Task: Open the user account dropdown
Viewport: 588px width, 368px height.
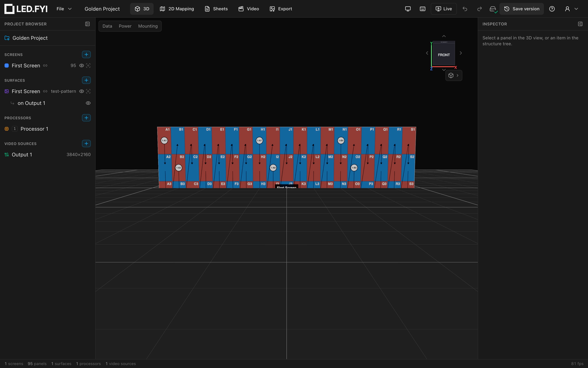Action: 571,9
